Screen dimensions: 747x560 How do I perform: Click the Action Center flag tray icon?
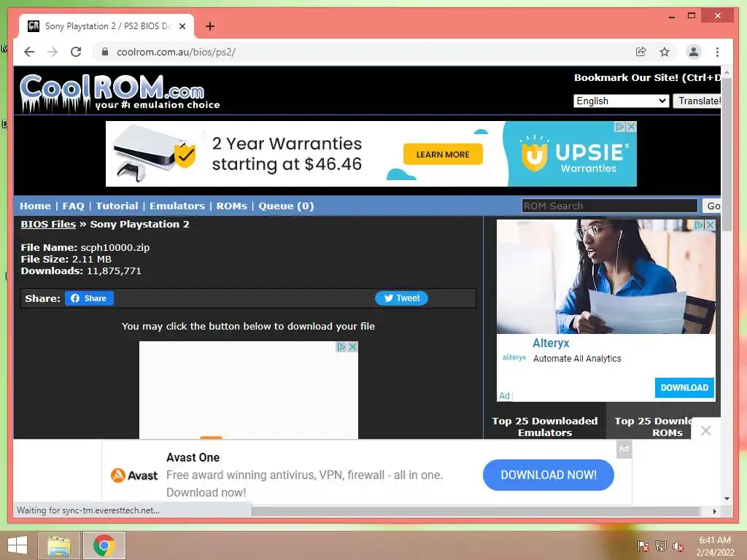click(643, 546)
